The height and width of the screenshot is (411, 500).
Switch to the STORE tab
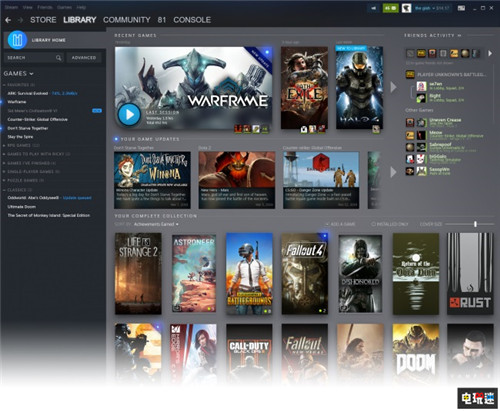click(43, 20)
